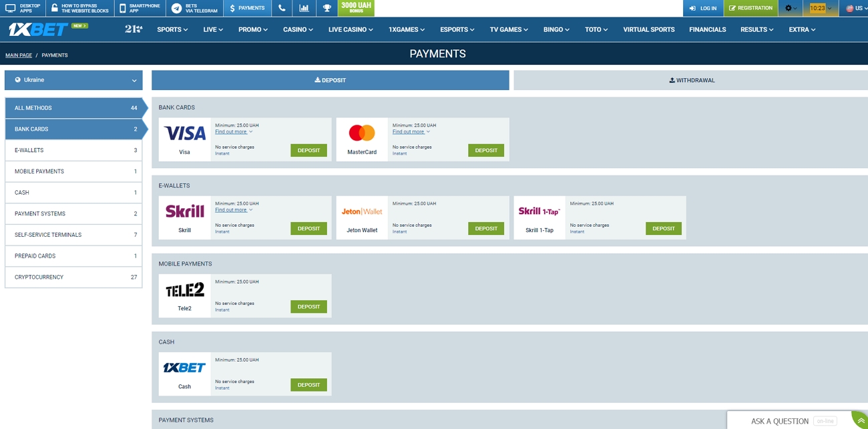Switch to the Deposit tab

tap(331, 80)
